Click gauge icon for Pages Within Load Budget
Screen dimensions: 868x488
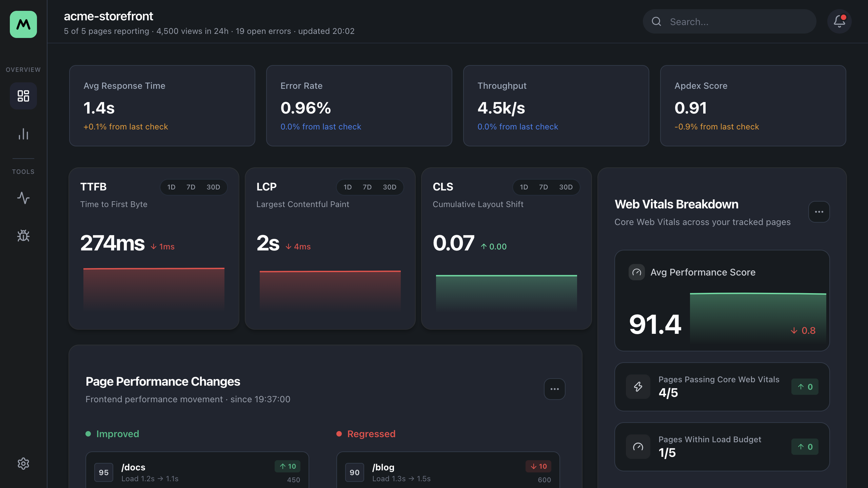(638, 447)
